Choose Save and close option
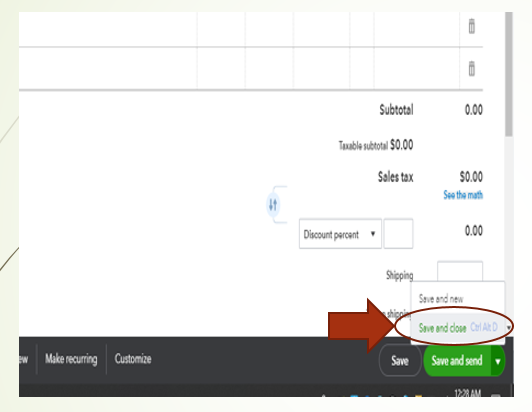Image resolution: width=532 pixels, height=412 pixels. point(442,328)
